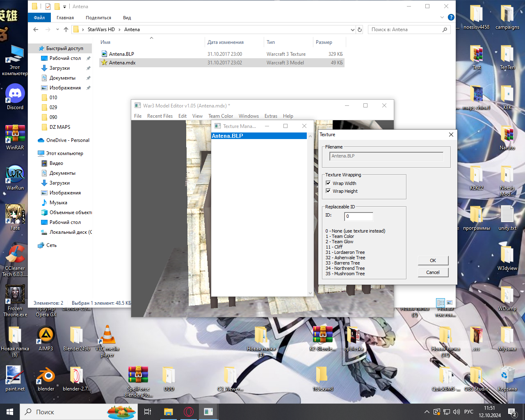525x420 pixels.
Task: Click the volume icon in system tray
Action: [x=457, y=412]
